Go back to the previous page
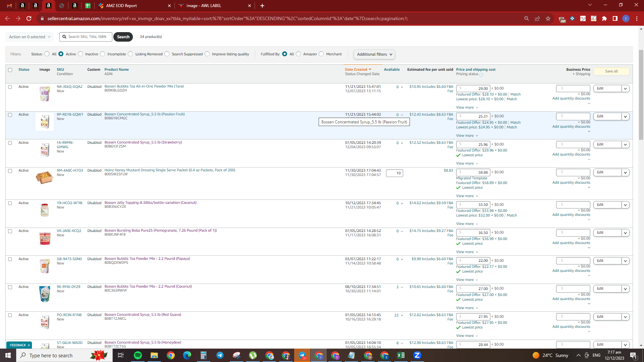The image size is (644, 362). [7, 18]
